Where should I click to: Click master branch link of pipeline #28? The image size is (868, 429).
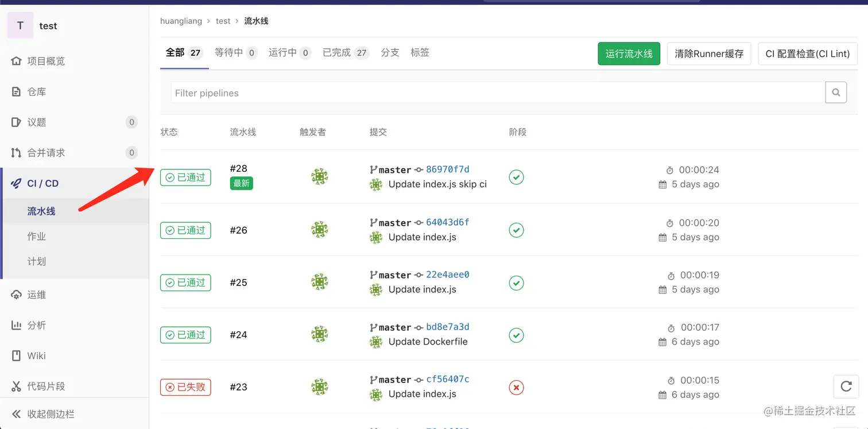point(395,170)
